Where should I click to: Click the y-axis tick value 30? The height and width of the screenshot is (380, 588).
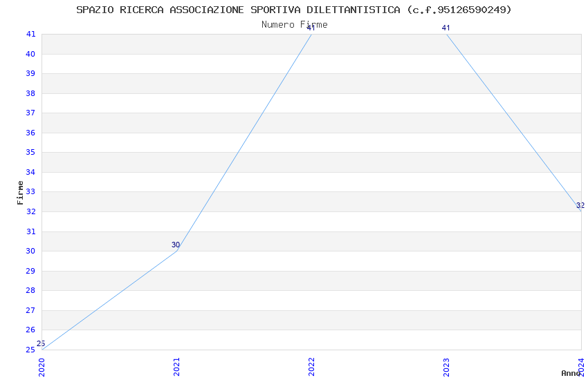(30, 251)
